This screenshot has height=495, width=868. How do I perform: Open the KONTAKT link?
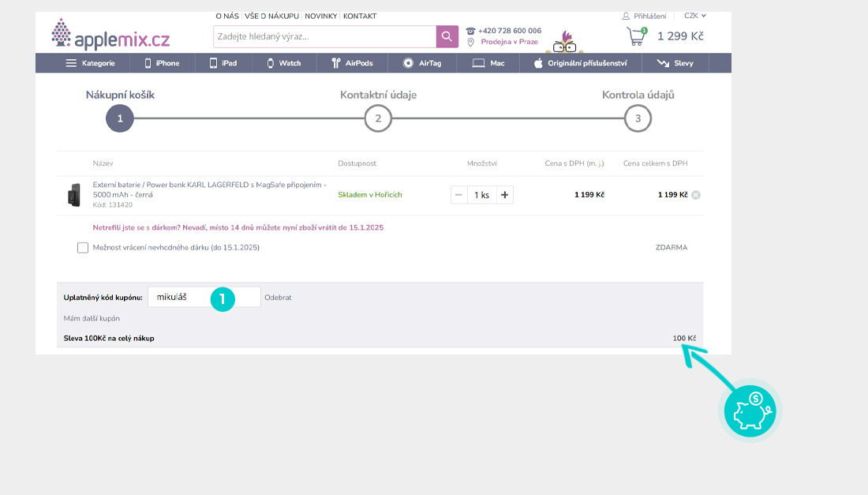tap(360, 16)
